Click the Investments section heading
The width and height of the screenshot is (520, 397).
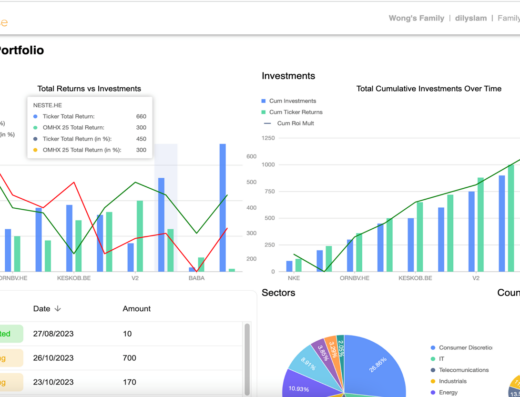click(x=288, y=76)
